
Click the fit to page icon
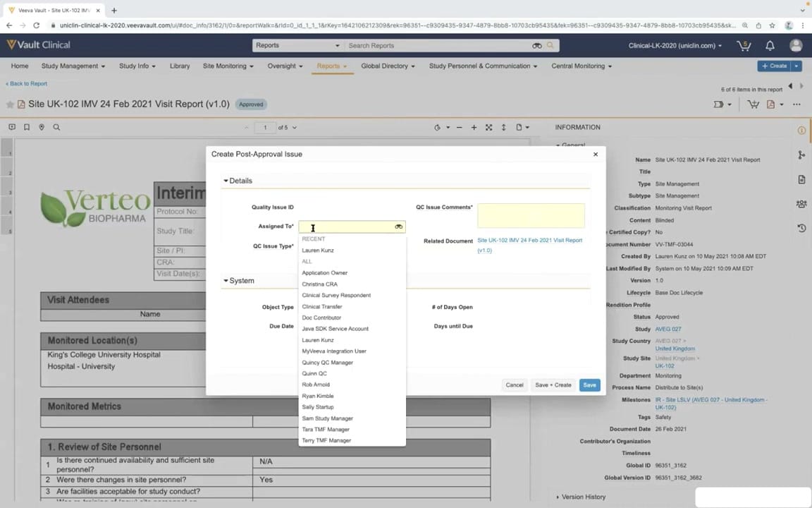click(x=488, y=127)
